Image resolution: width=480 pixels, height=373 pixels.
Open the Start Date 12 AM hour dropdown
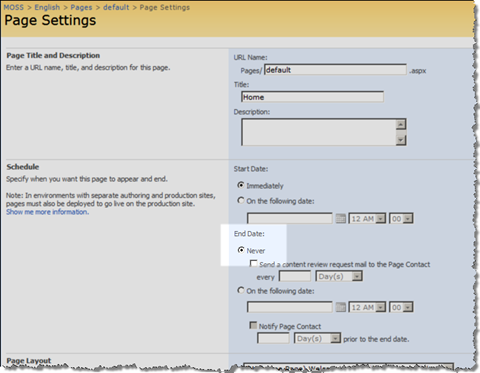click(x=367, y=219)
